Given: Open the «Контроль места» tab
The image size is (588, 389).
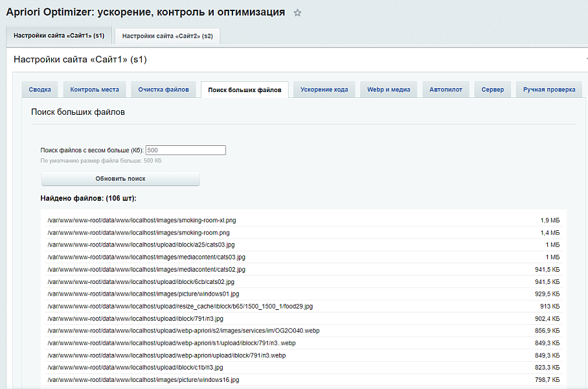Looking at the screenshot, I should point(93,89).
